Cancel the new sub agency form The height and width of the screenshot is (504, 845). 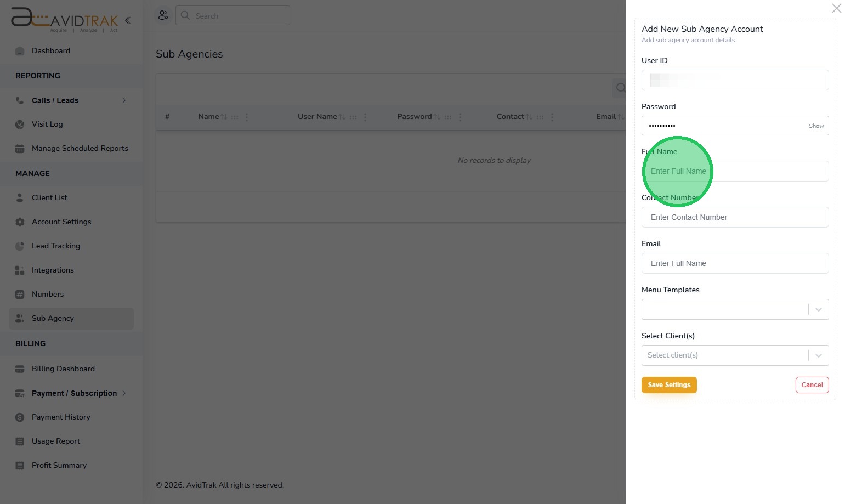tap(812, 385)
